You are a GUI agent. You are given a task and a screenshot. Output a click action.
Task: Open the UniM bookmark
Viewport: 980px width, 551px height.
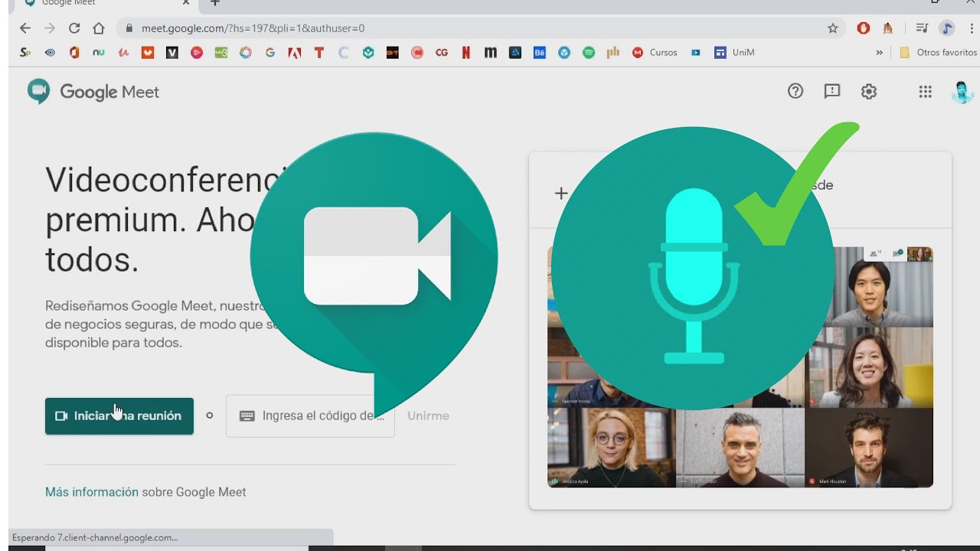click(x=734, y=53)
